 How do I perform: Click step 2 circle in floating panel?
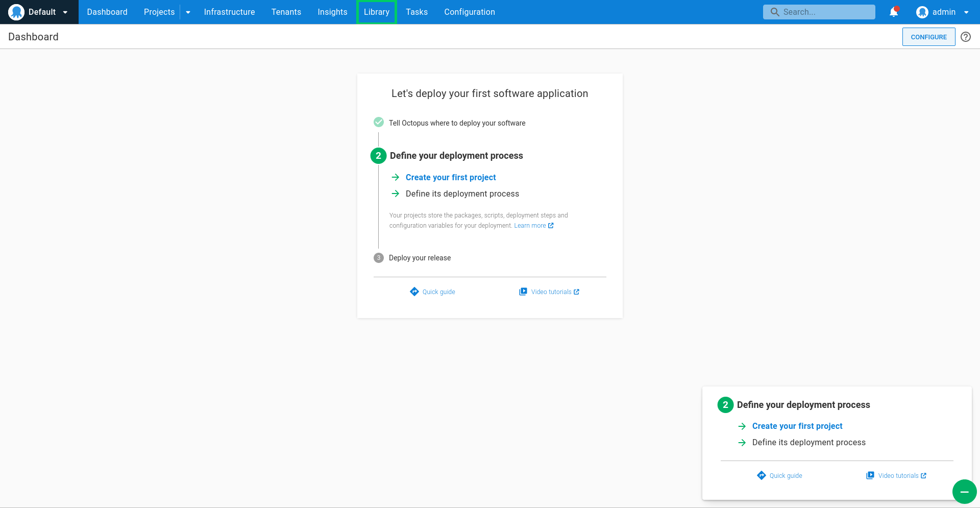(x=725, y=405)
